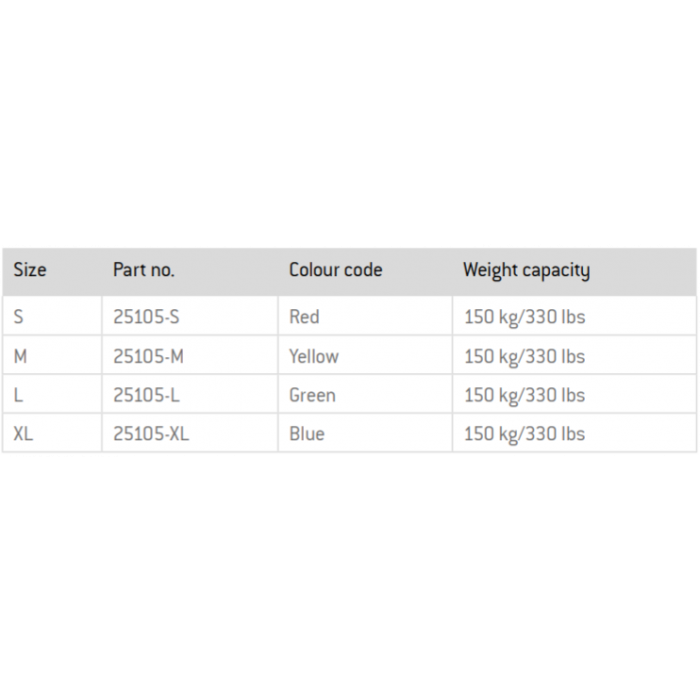Click weight capacity in the Green row
The height and width of the screenshot is (700, 700).
(x=525, y=396)
